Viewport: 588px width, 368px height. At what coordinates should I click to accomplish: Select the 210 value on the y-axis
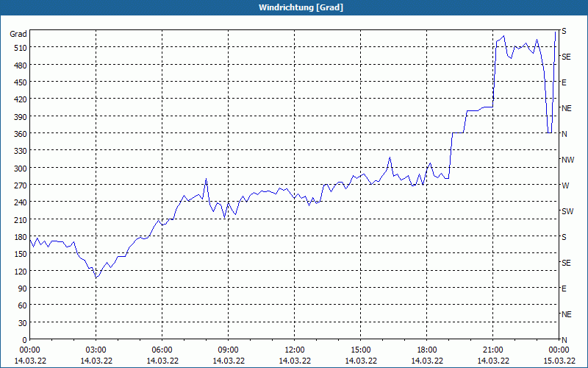pos(21,219)
